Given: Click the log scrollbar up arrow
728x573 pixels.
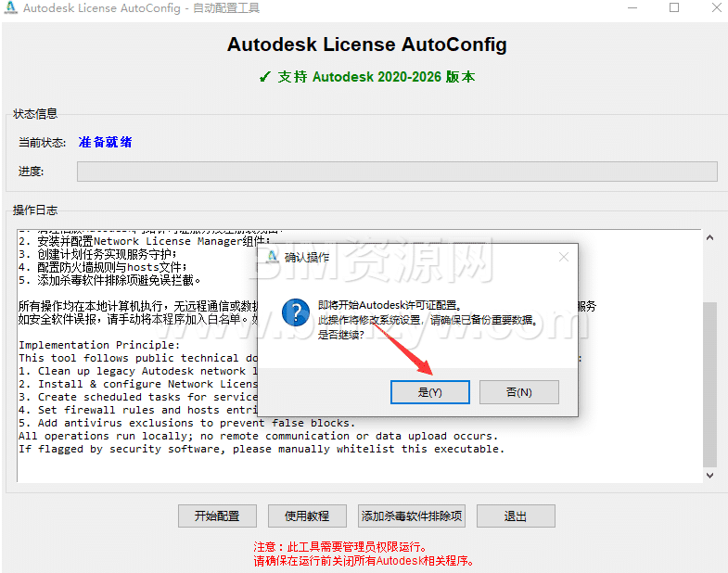Looking at the screenshot, I should click(x=709, y=237).
